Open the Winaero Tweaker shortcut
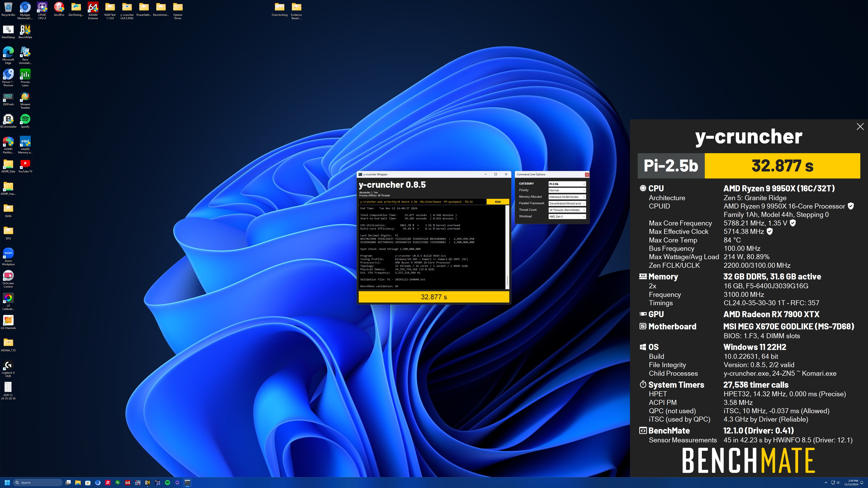 point(25,100)
